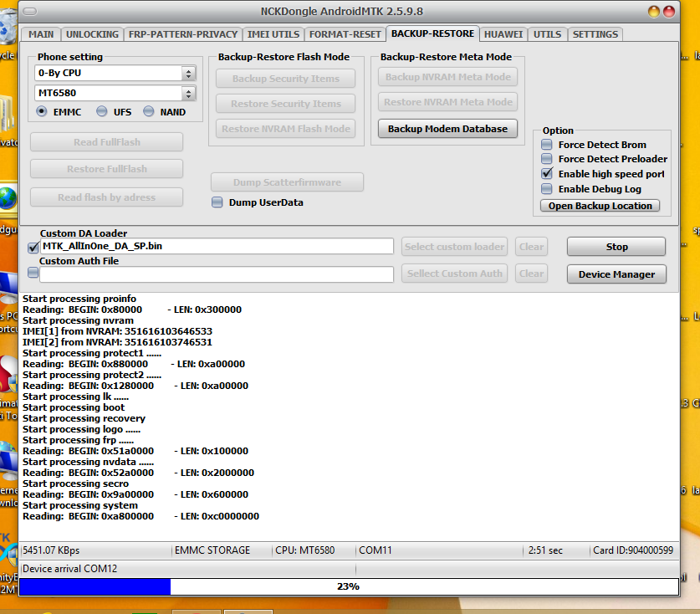Uncheck the Custom DA Loader checkbox
This screenshot has width=700, height=614.
[33, 247]
